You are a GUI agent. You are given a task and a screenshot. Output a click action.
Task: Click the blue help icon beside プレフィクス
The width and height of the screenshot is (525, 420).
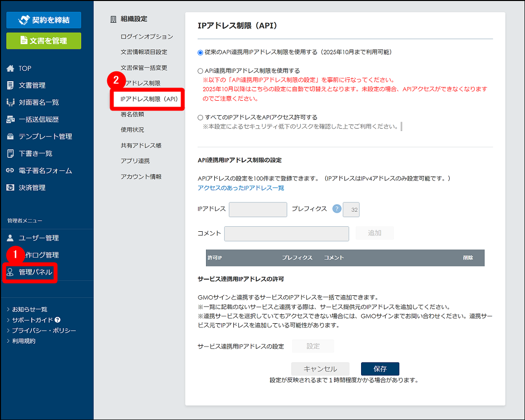tap(337, 209)
